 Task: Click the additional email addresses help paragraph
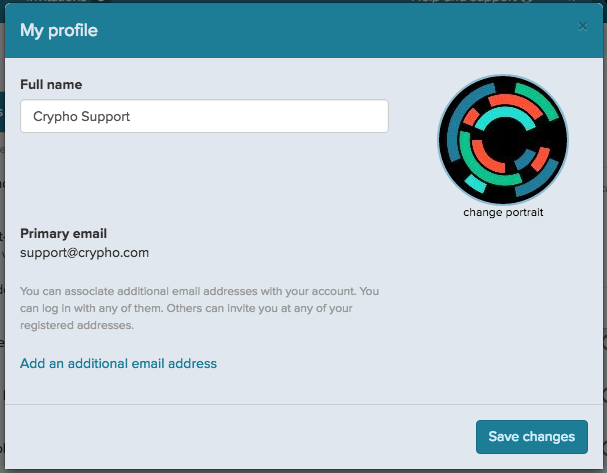click(199, 308)
